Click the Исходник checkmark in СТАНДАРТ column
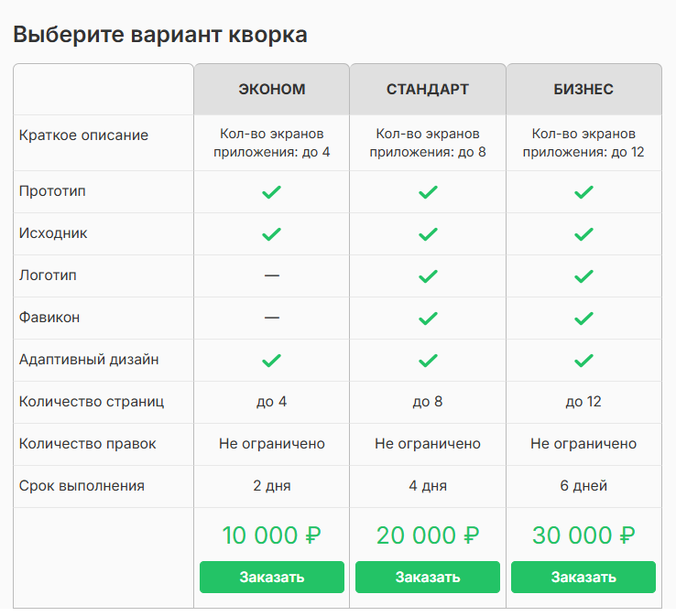Viewport: 676px width, 616px height. (x=428, y=234)
